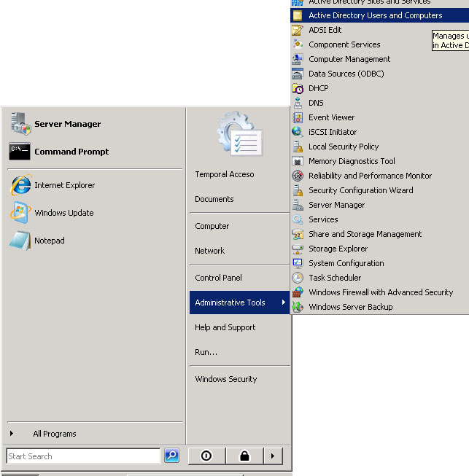This screenshot has height=476, width=469.
Task: Click the Memory Diagnostics Tool icon
Action: tap(298, 161)
